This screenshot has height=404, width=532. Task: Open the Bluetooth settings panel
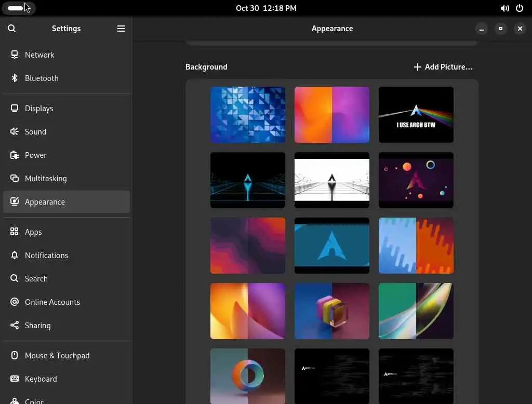coord(66,78)
